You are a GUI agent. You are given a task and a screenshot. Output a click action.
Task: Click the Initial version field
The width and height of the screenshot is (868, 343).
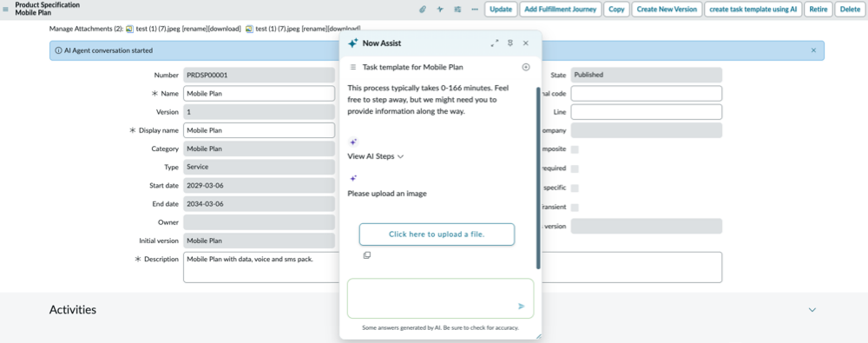click(259, 241)
